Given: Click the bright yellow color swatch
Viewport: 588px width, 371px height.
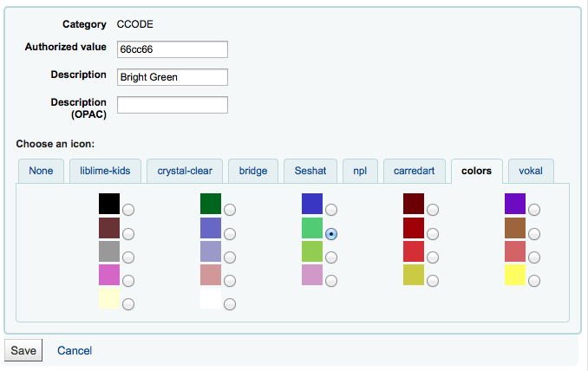Looking at the screenshot, I should pos(516,275).
